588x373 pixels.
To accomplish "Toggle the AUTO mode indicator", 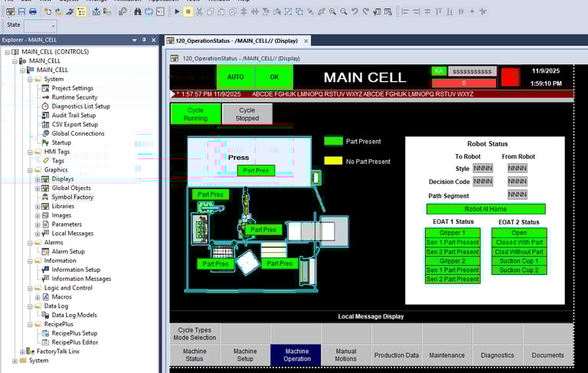I will [x=236, y=77].
